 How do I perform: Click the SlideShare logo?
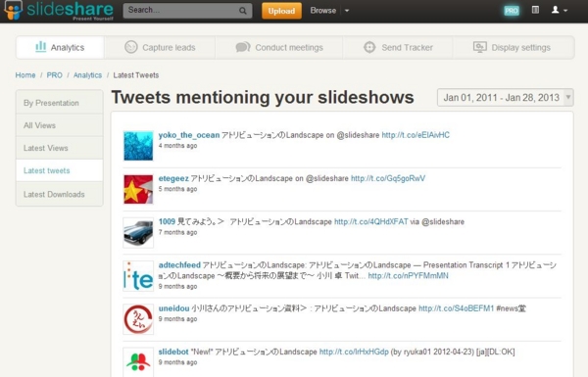59,11
